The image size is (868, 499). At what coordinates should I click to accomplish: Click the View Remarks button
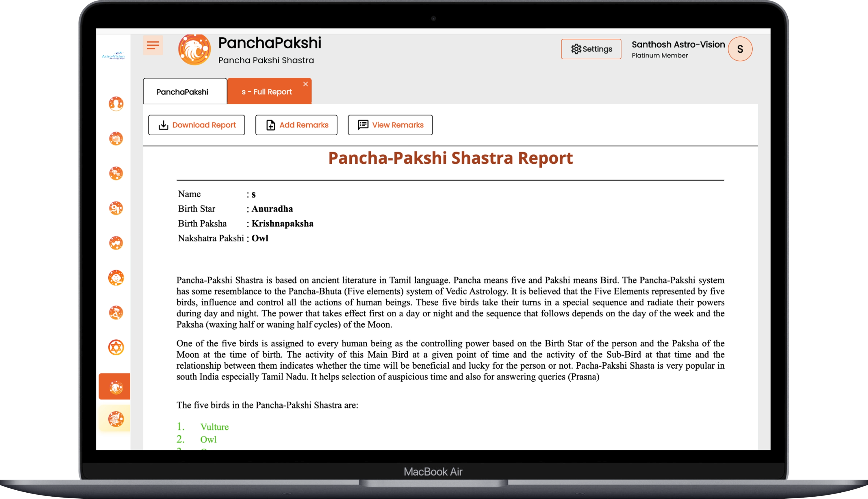390,125
